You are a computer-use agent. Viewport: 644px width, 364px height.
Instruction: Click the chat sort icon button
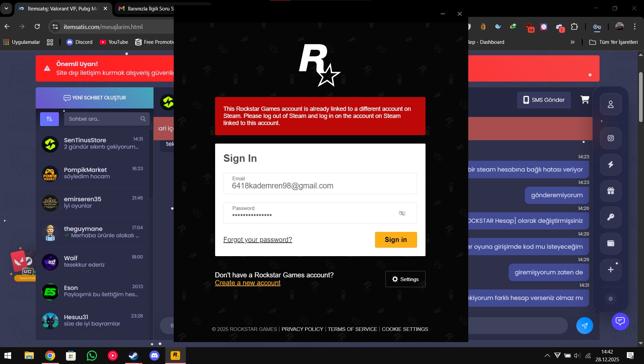tap(49, 119)
